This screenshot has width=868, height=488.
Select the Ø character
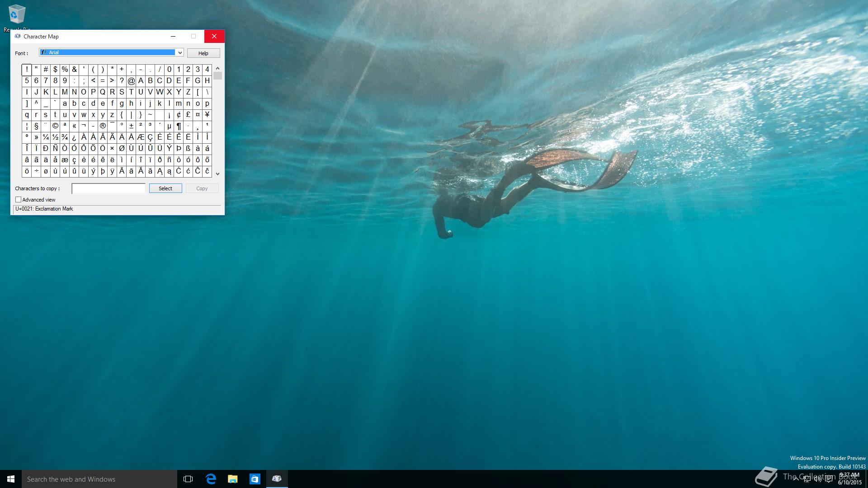[122, 149]
